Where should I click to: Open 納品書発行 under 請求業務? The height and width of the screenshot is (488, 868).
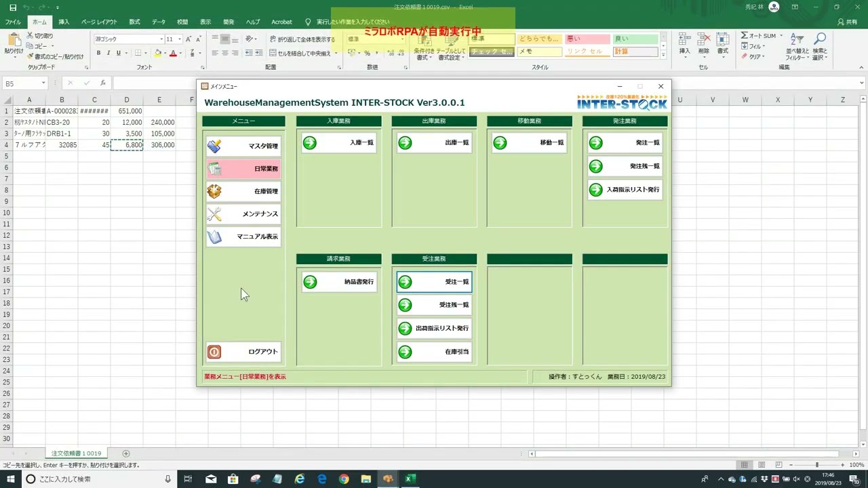[x=339, y=282]
